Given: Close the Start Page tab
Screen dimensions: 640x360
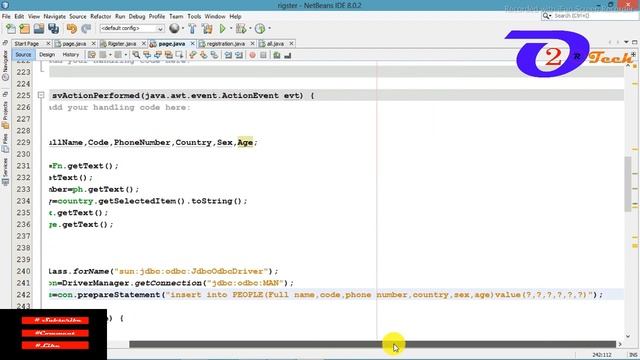Looking at the screenshot, I should (48, 44).
